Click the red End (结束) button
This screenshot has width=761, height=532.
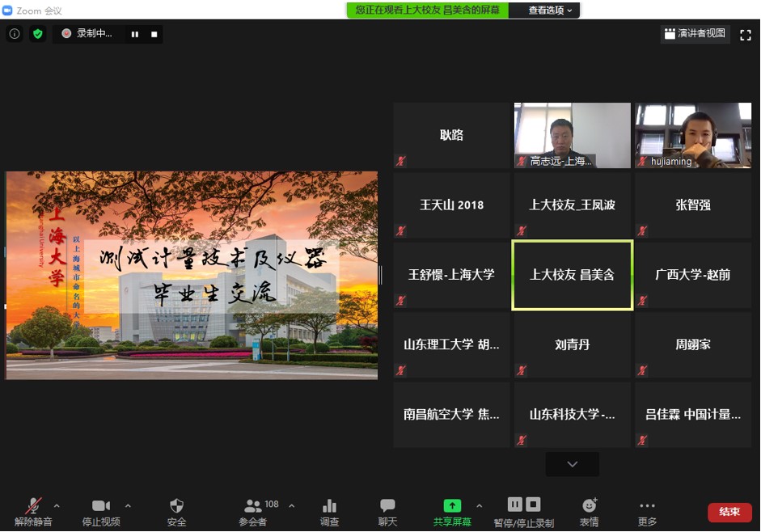pos(729,512)
